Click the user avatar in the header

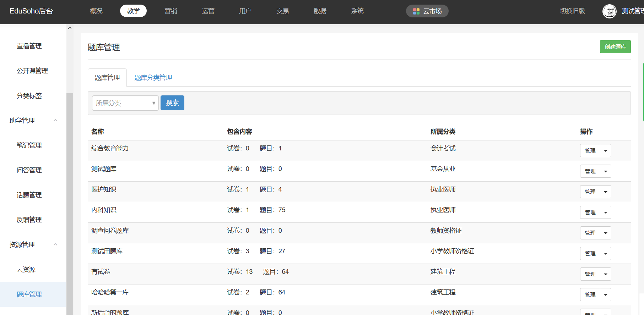coord(609,11)
